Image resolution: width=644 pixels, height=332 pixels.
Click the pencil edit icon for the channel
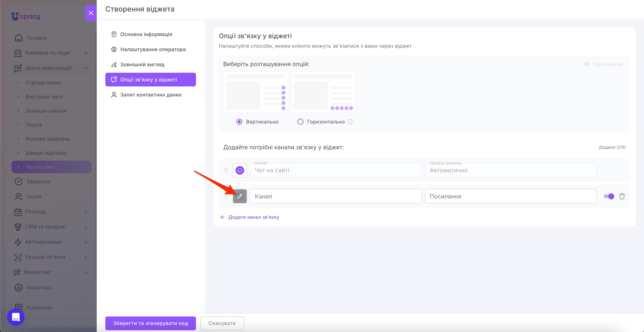(240, 196)
